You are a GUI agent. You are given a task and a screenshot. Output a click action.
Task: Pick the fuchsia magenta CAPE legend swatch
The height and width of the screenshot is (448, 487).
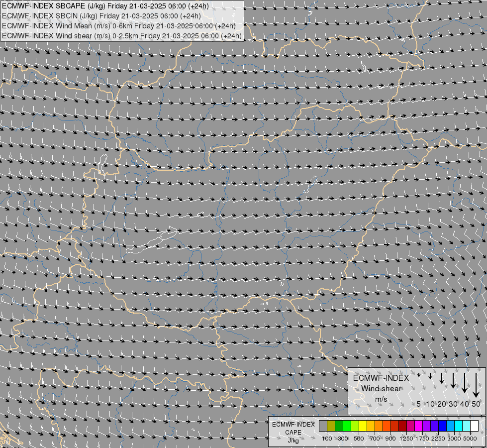pyautogui.click(x=418, y=426)
